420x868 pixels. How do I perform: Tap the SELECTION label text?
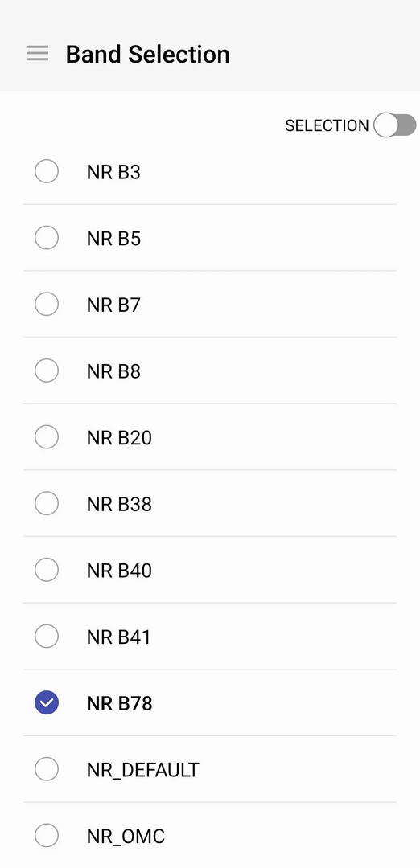(x=327, y=125)
